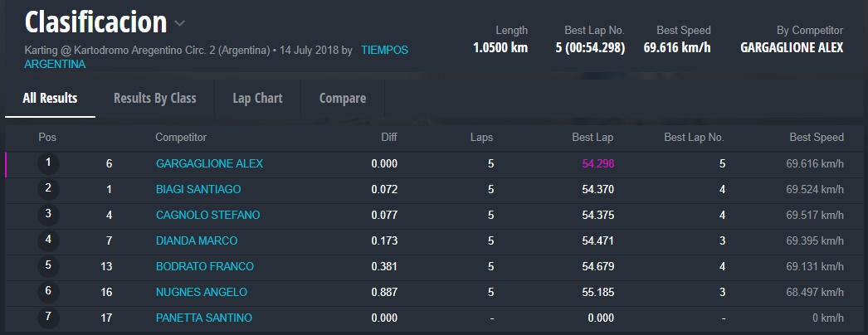
Task: Click the Best Speed column header
Action: pyautogui.click(x=816, y=137)
